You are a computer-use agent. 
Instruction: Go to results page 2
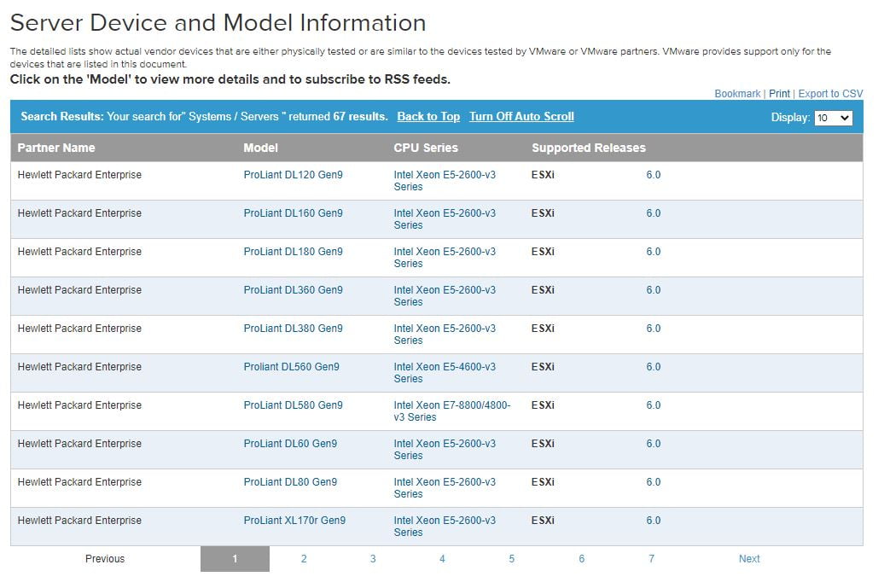click(x=304, y=559)
